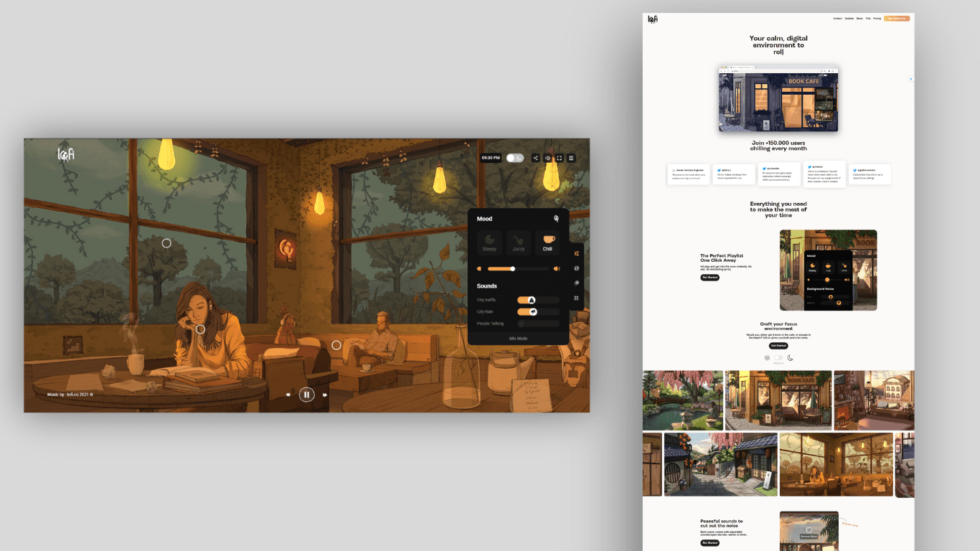The width and height of the screenshot is (980, 551).
Task: Go back to the previous track
Action: point(288,395)
